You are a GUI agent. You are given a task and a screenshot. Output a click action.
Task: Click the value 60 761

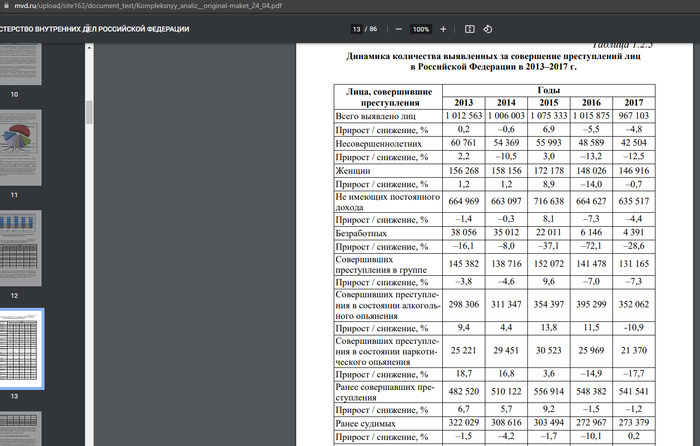463,143
